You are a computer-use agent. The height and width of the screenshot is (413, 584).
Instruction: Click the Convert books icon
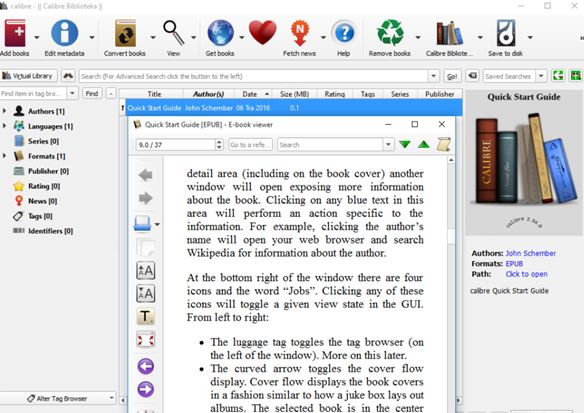click(126, 33)
